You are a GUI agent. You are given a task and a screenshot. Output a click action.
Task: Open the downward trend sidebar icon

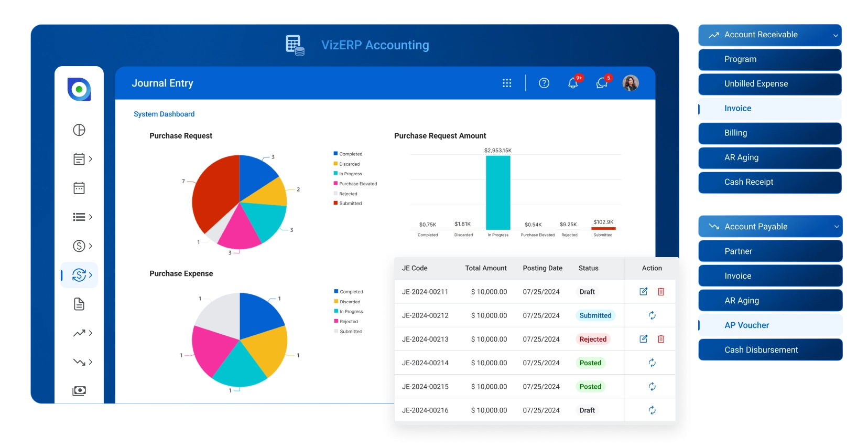point(79,362)
